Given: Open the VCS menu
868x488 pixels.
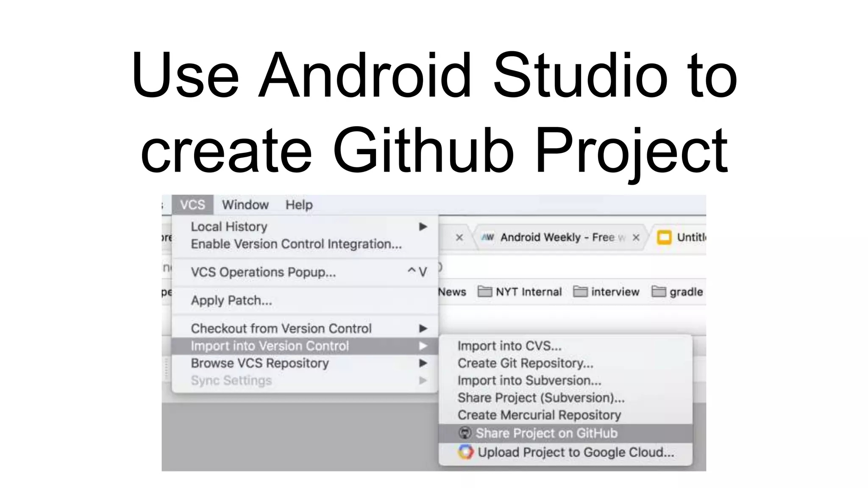Looking at the screenshot, I should point(192,205).
